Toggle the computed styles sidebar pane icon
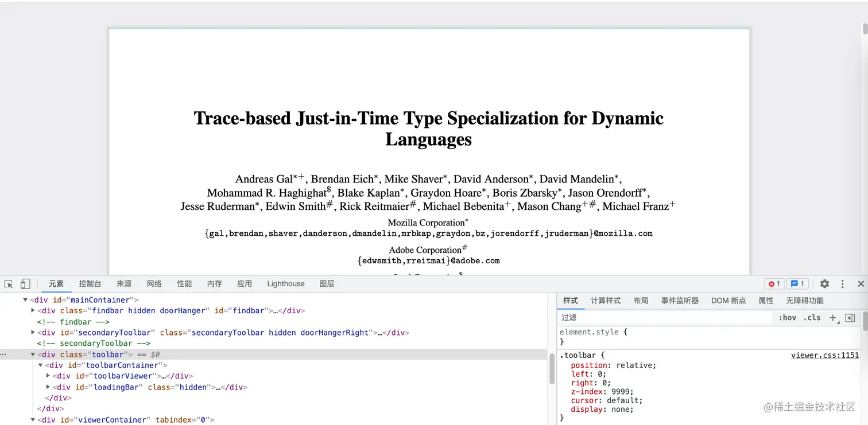Image resolution: width=868 pixels, height=425 pixels. coord(850,318)
